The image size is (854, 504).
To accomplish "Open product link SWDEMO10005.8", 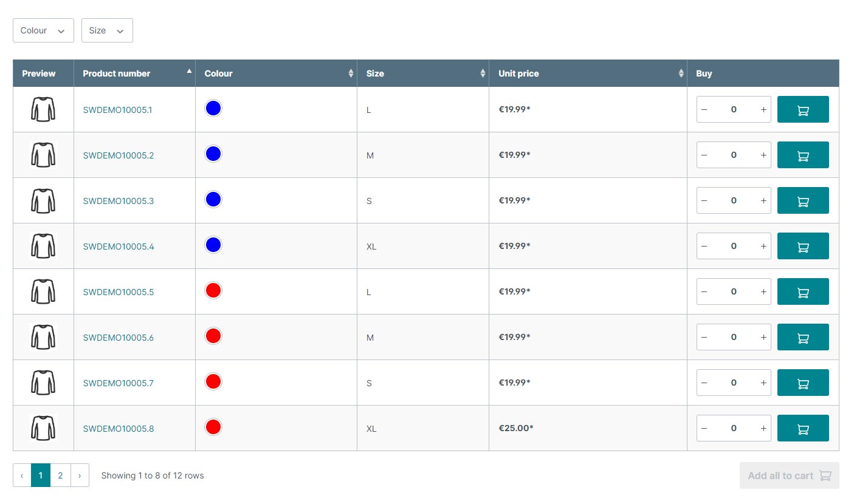I will click(119, 429).
